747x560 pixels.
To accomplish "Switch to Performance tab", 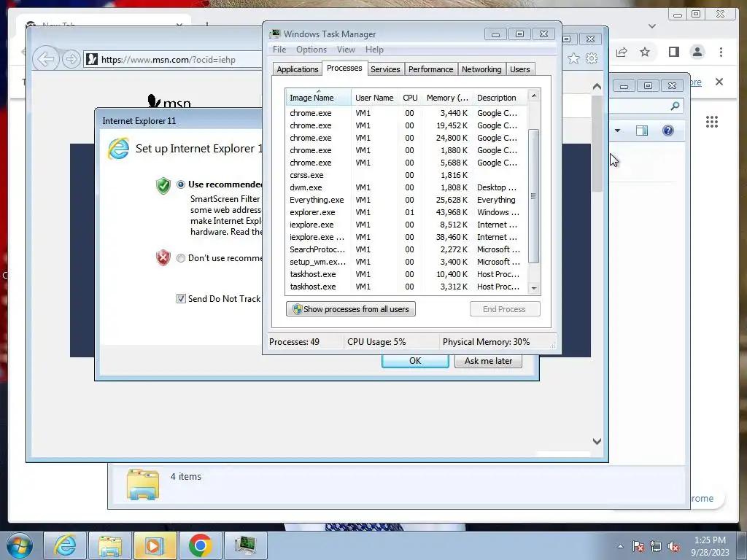I will click(430, 69).
